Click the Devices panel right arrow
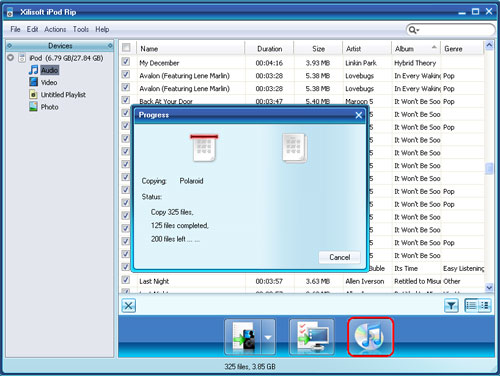 pos(110,46)
